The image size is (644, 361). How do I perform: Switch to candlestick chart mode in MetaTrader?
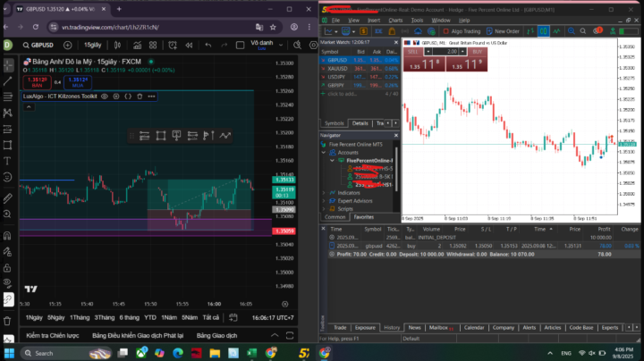coord(544,31)
